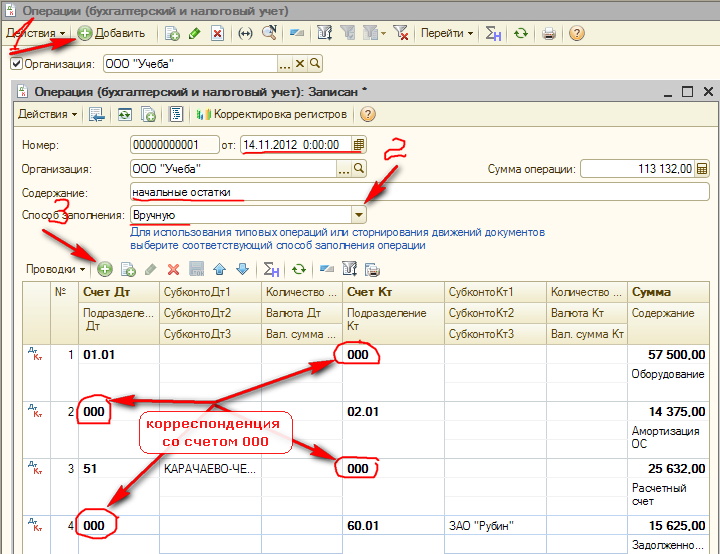
Task: Click the refresh icon in the Проводки toolbar
Action: 298,269
